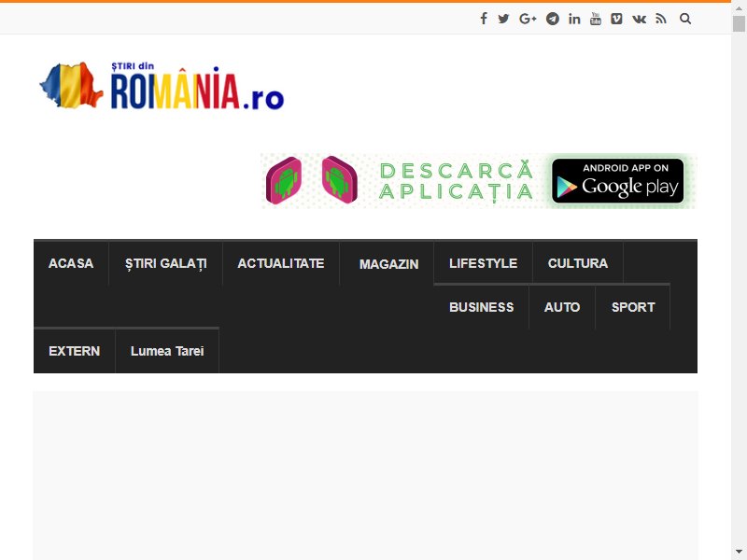Open SPORT menu item

tap(633, 307)
